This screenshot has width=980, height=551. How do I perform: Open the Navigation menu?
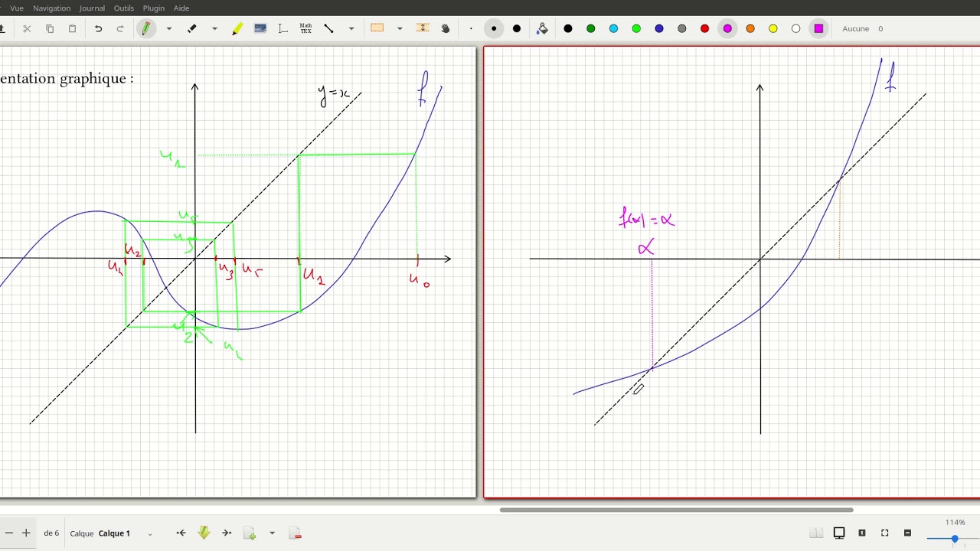tap(51, 8)
